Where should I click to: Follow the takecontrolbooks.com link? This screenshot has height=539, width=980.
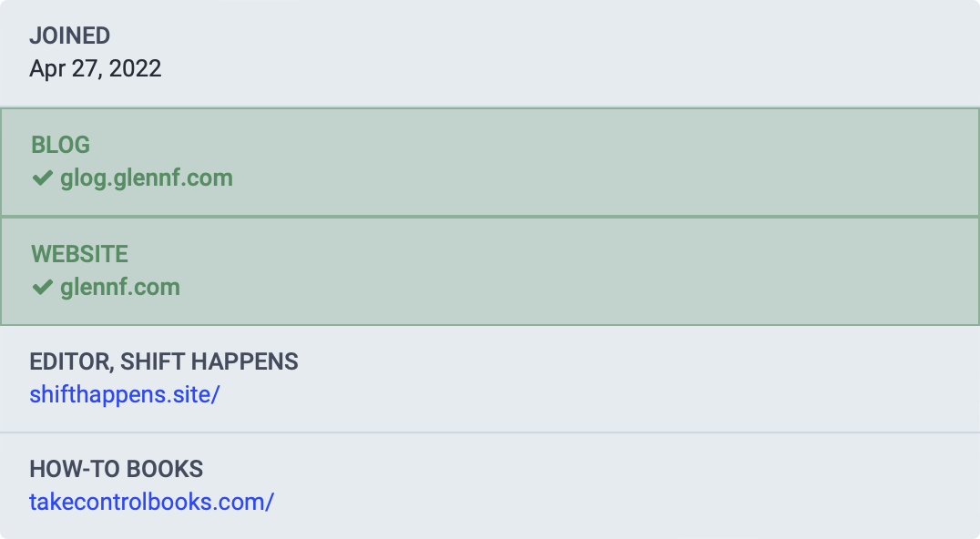(x=151, y=503)
